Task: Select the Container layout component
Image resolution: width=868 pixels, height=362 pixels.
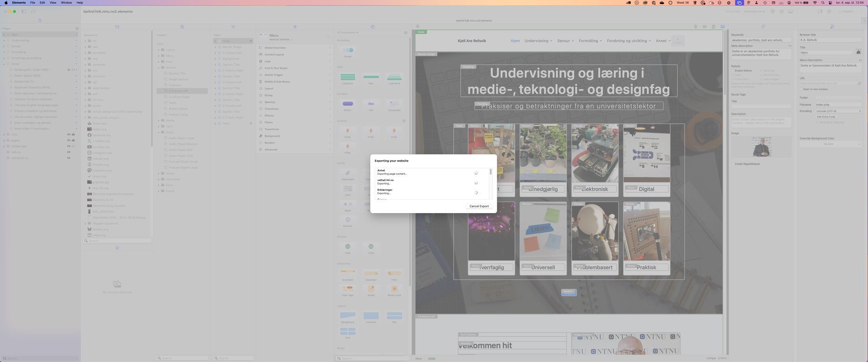Action: coord(371,317)
